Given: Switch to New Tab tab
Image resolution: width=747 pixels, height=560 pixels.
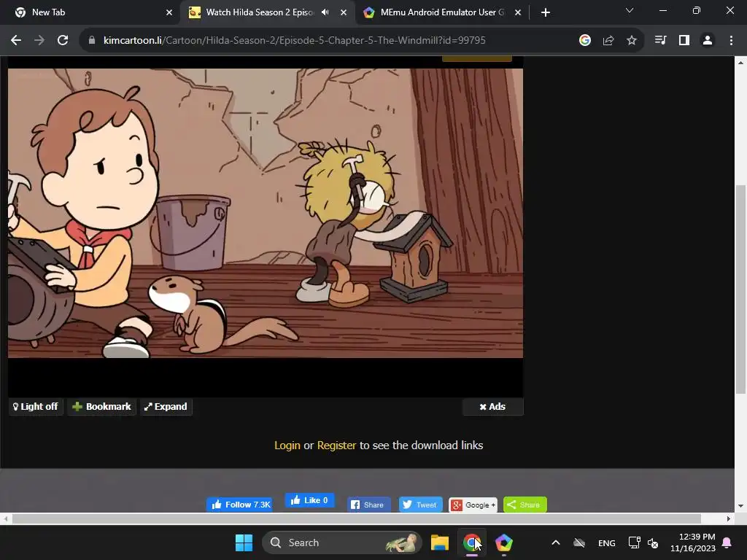Looking at the screenshot, I should (90, 12).
